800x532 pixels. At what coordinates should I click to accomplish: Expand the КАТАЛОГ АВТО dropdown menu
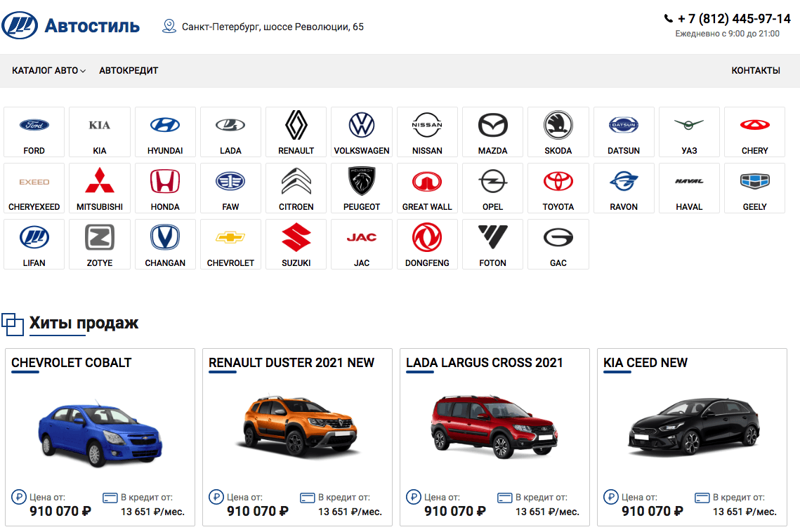pos(49,70)
